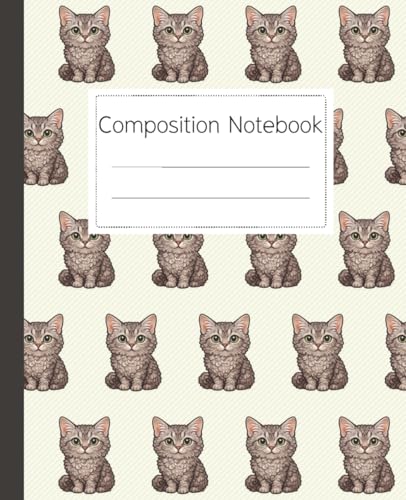Select the middle kitten in the fourth row
The width and height of the screenshot is (406, 500).
226,352
